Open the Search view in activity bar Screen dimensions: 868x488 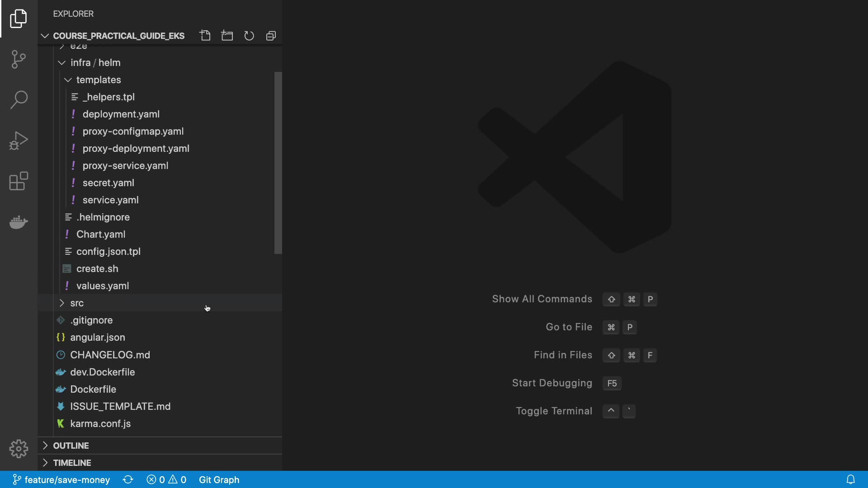click(19, 100)
